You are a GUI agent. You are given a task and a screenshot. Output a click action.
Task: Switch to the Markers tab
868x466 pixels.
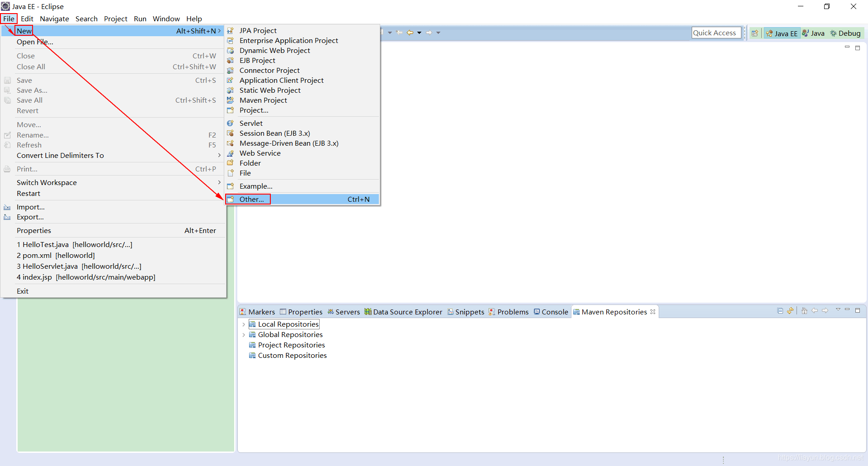257,312
